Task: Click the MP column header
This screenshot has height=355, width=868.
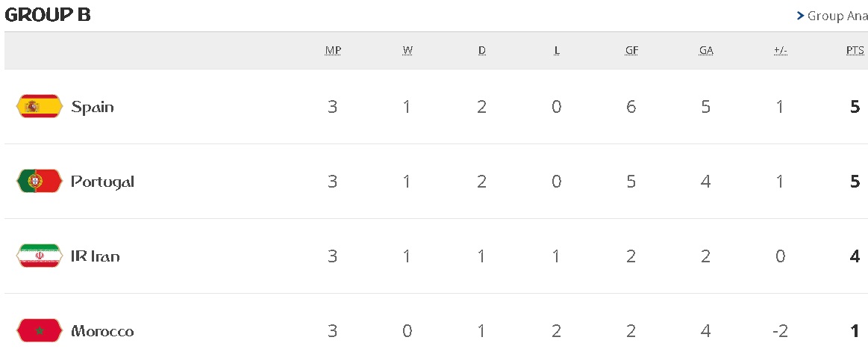Action: tap(333, 51)
